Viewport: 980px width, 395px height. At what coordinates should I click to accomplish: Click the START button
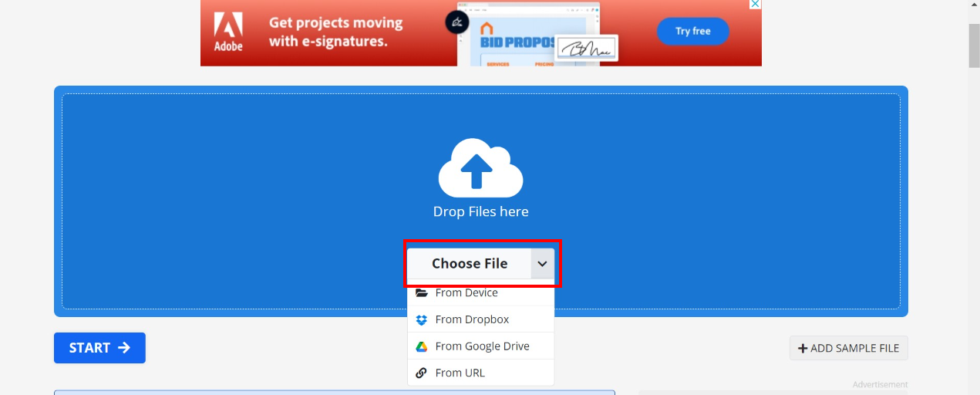tap(99, 348)
